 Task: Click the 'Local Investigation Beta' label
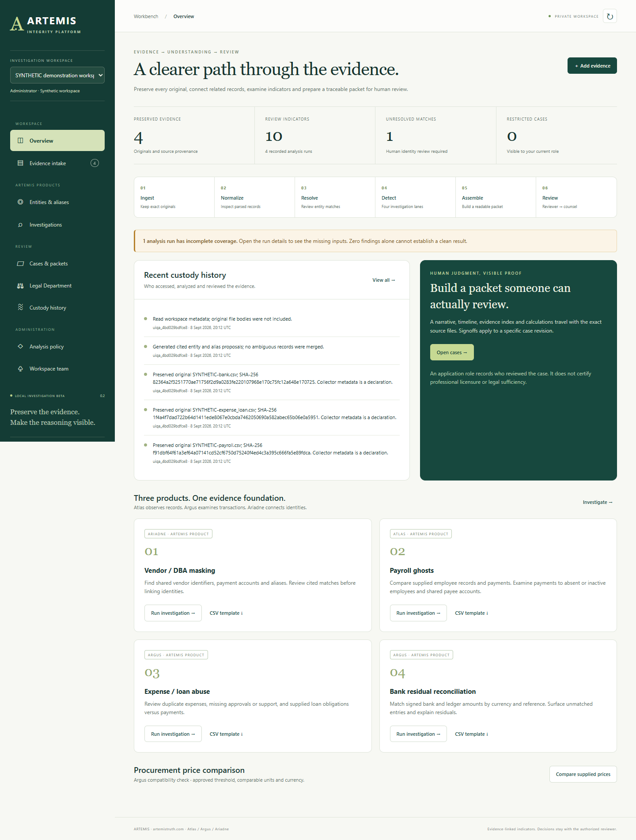click(x=40, y=396)
